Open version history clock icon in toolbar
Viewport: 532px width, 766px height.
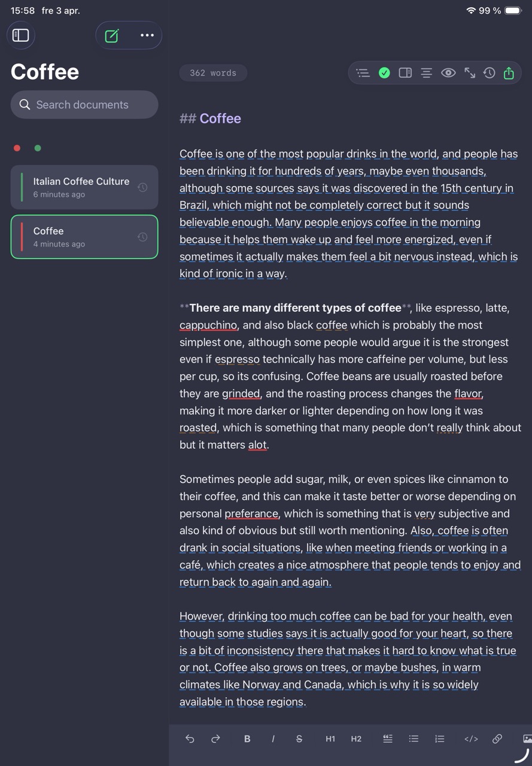pos(490,73)
